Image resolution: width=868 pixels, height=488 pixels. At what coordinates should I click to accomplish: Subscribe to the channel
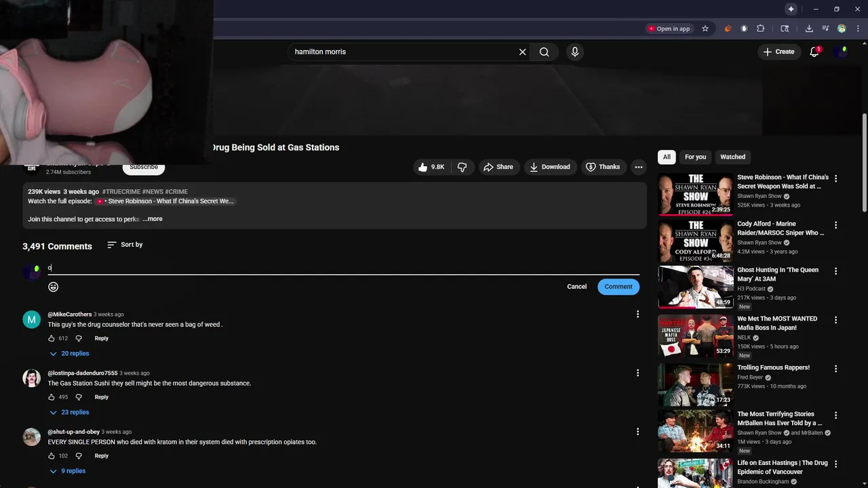[144, 167]
